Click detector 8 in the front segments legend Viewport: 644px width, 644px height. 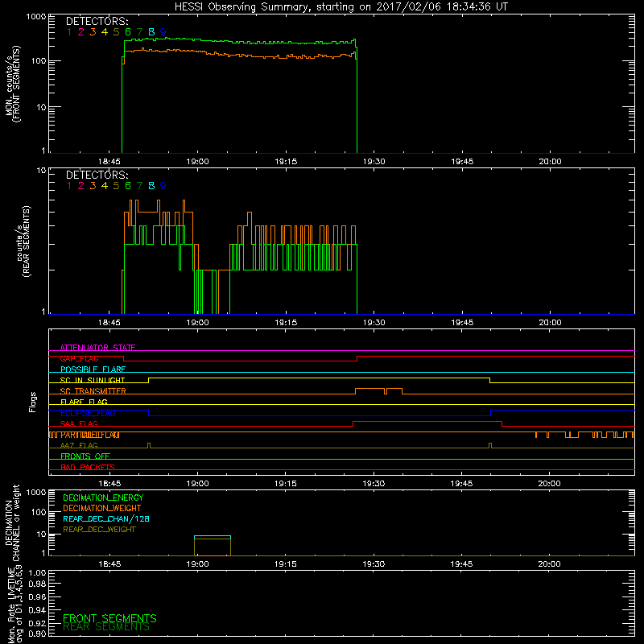coord(151,32)
